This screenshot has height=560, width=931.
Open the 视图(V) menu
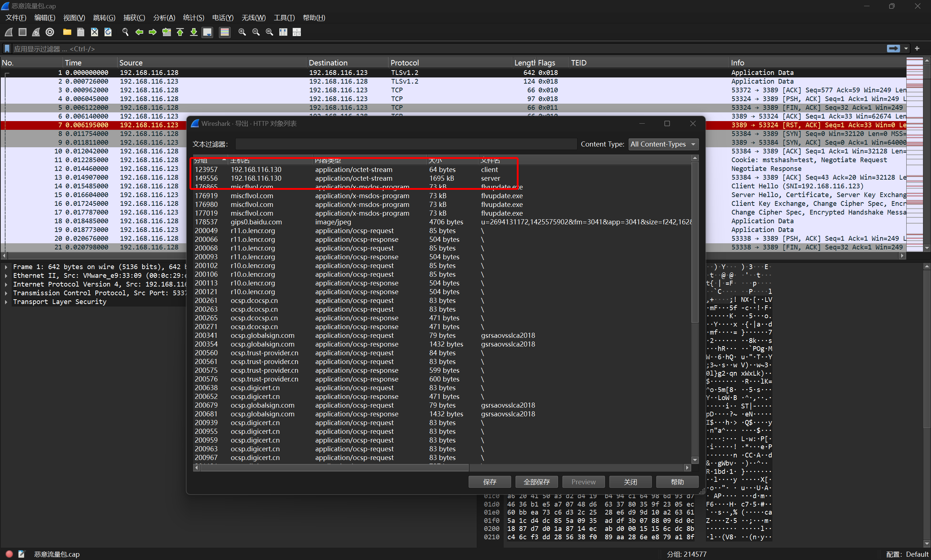[x=74, y=18]
